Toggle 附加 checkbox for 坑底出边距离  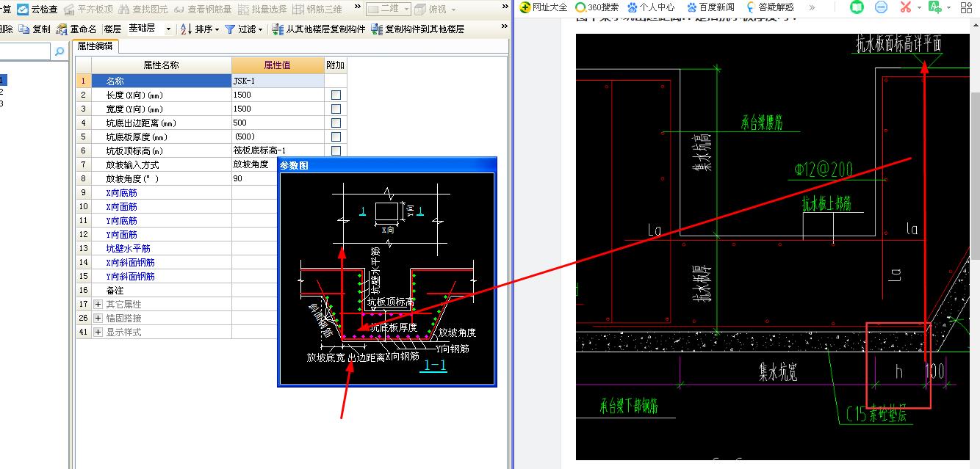tap(336, 123)
